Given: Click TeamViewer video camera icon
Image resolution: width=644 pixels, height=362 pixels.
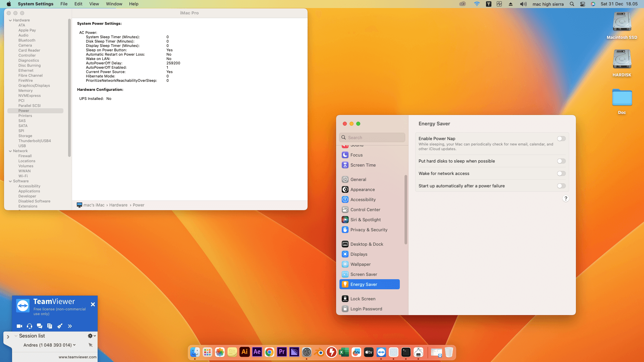Looking at the screenshot, I should tap(19, 326).
